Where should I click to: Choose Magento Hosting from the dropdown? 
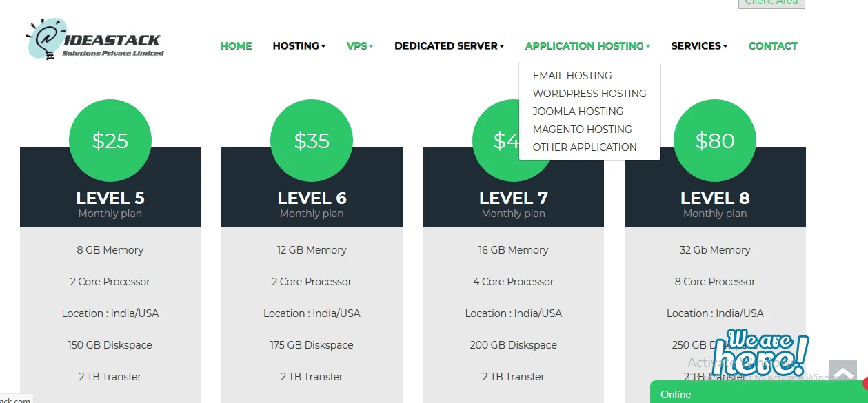click(x=582, y=130)
